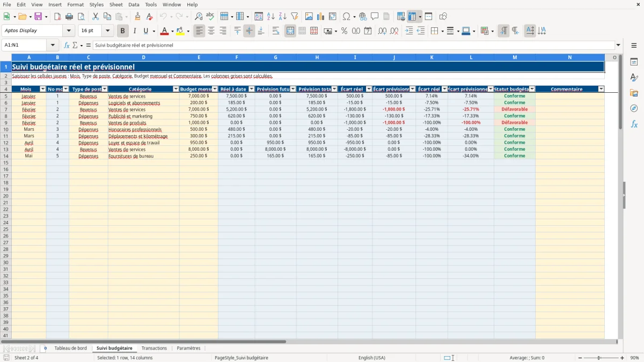The image size is (644, 362).
Task: Click the yellow background color swatch
Action: 180,31
